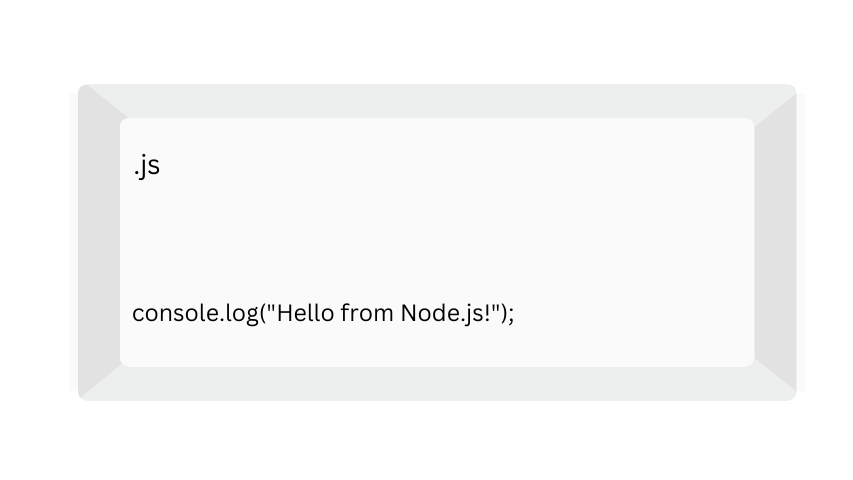Click the right beveled edge of the panel

(x=775, y=242)
